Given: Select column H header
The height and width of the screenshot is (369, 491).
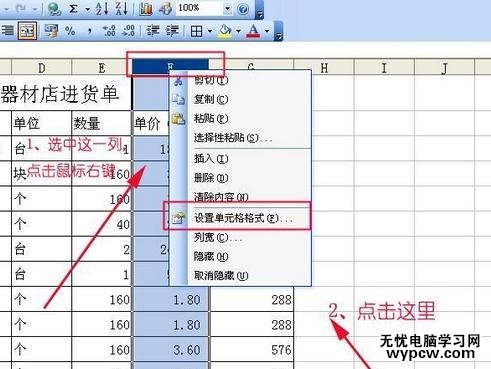Looking at the screenshot, I should coord(324,68).
